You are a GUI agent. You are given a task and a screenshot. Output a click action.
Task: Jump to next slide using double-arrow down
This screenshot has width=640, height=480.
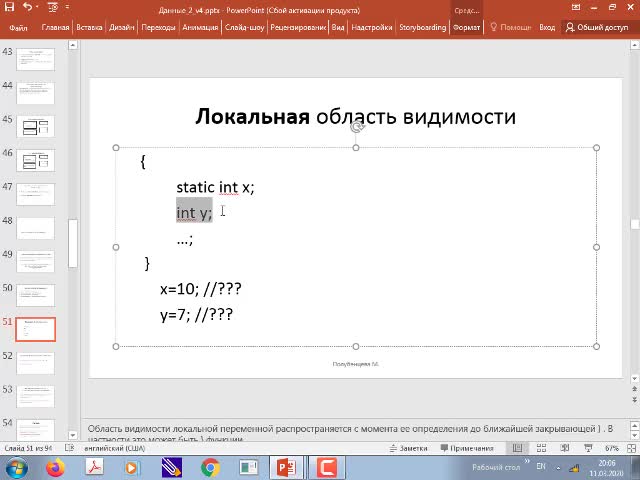click(x=634, y=400)
